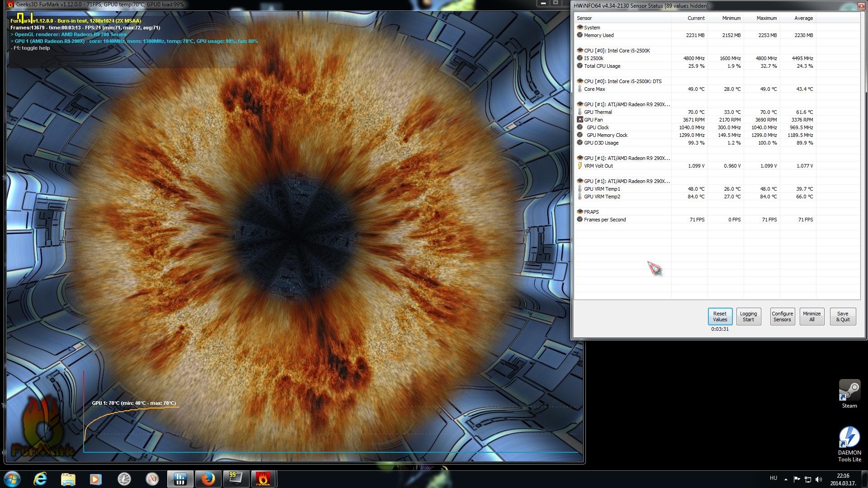
Task: Open the Steam desktop shortcut
Action: [849, 394]
